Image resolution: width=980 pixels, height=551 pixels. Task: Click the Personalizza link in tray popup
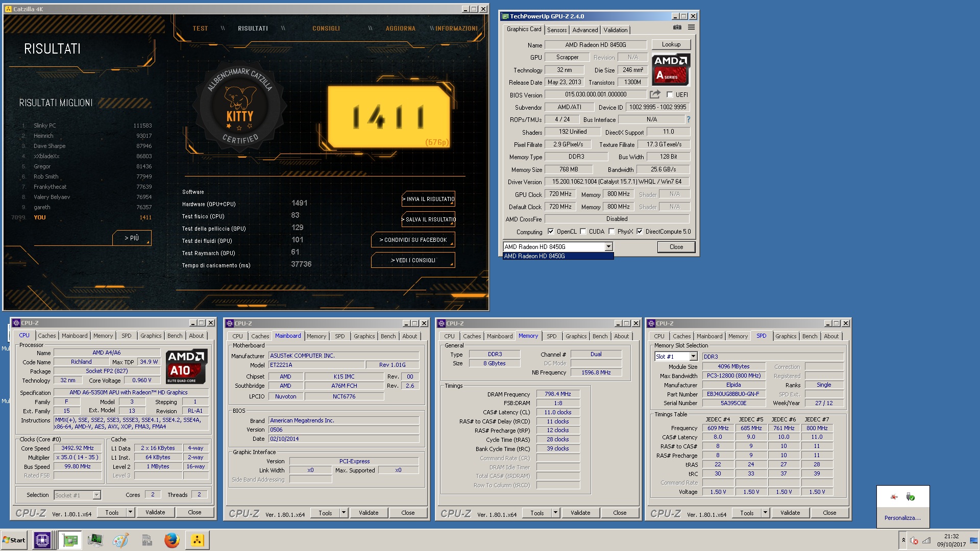tap(902, 518)
